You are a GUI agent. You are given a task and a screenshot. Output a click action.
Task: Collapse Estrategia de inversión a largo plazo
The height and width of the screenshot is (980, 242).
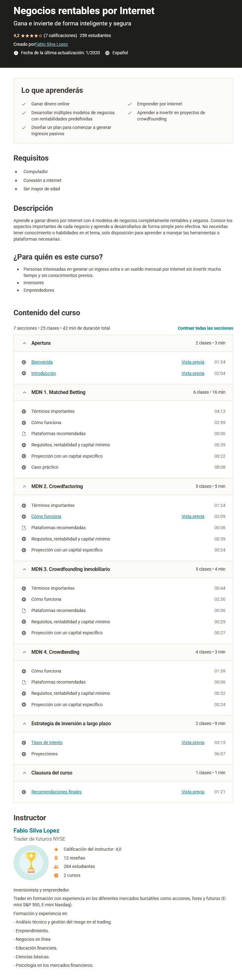24,724
